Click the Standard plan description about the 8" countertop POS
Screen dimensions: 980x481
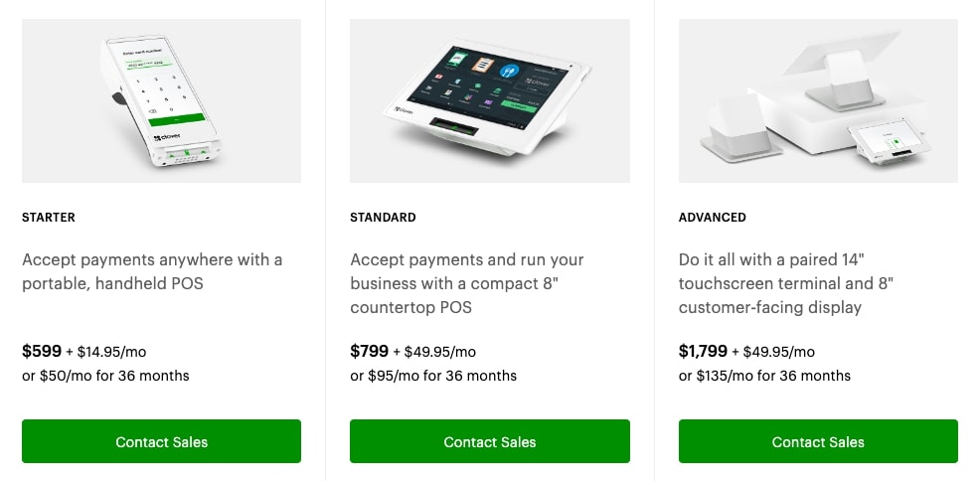point(467,283)
